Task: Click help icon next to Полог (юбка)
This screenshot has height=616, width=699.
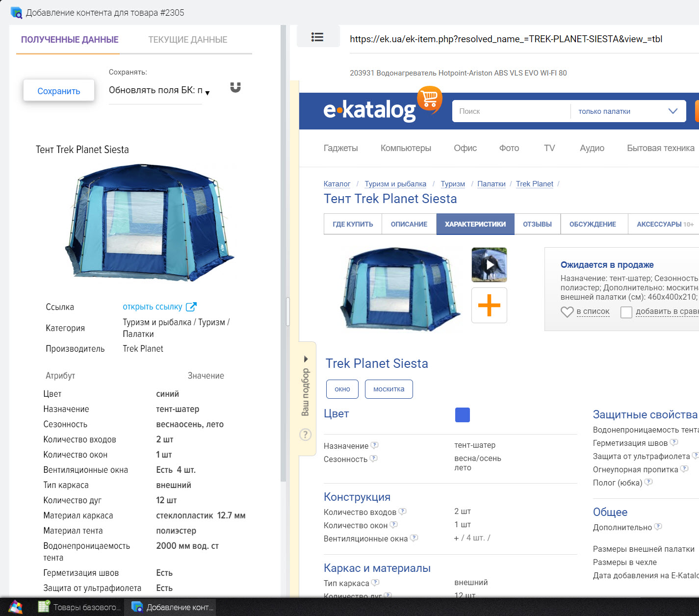Action: [x=648, y=482]
